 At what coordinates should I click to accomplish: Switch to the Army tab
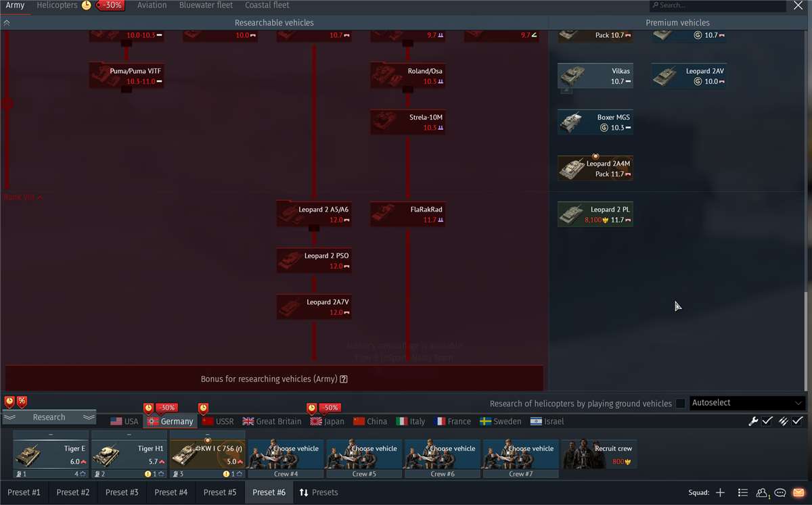point(15,5)
